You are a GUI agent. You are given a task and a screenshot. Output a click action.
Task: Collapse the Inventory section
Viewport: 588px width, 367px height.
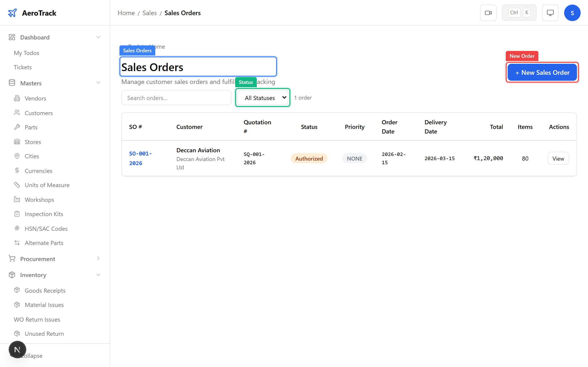(98, 275)
